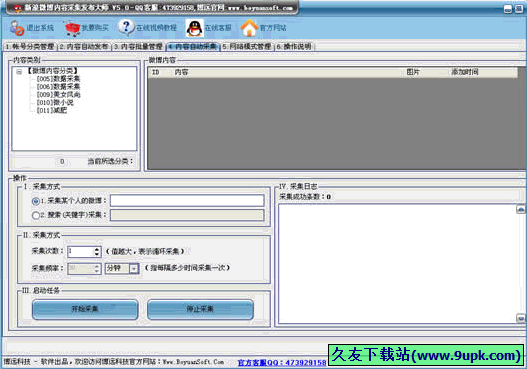Open the official website house icon
This screenshot has width=527, height=369.
(249, 28)
